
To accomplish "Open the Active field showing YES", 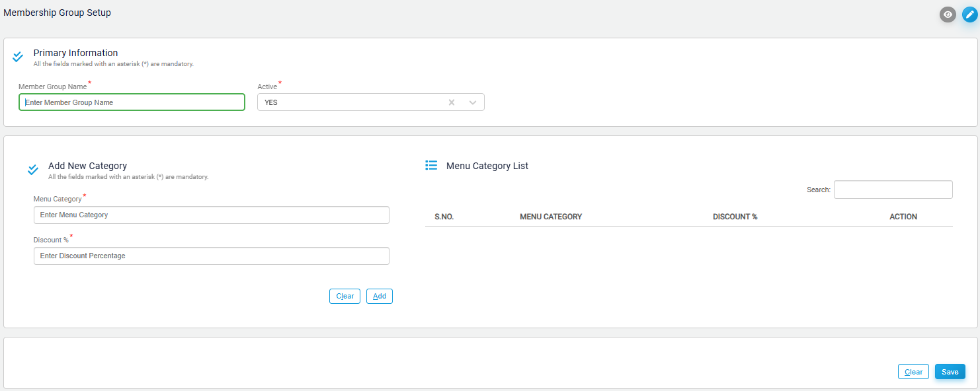I will [x=370, y=102].
